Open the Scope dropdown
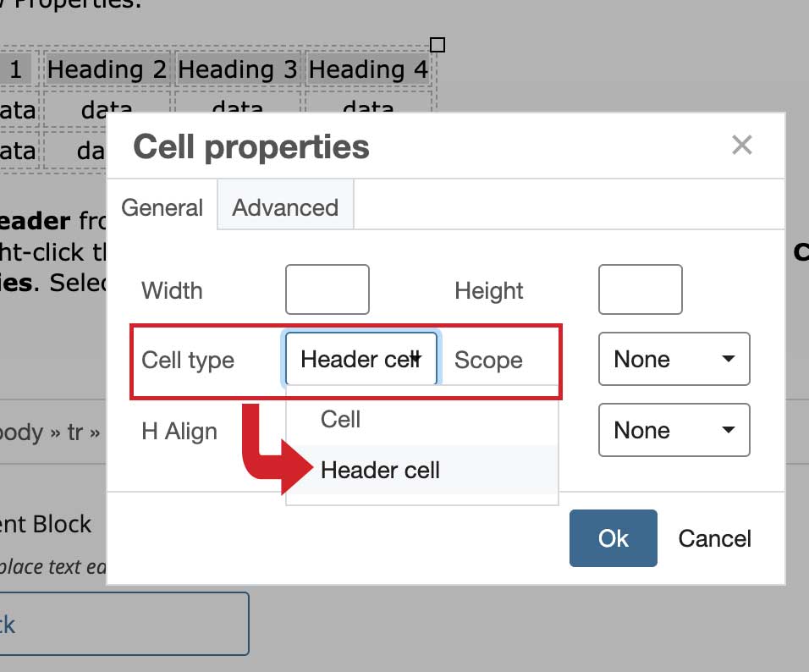809x672 pixels. click(x=673, y=359)
